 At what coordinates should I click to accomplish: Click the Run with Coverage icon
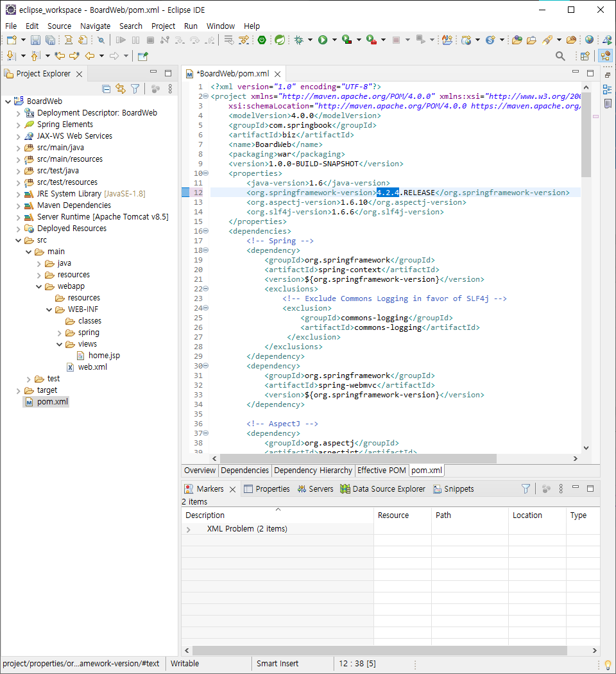click(346, 40)
